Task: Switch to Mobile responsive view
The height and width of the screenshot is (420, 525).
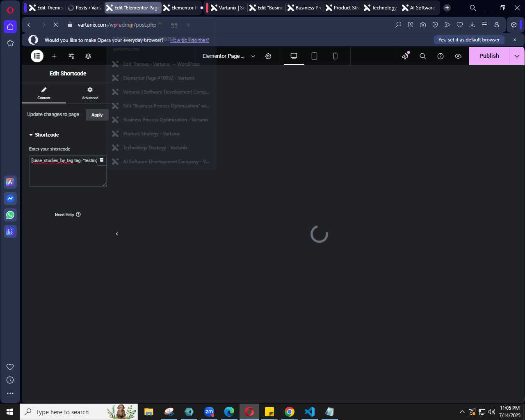Action: 335,56
